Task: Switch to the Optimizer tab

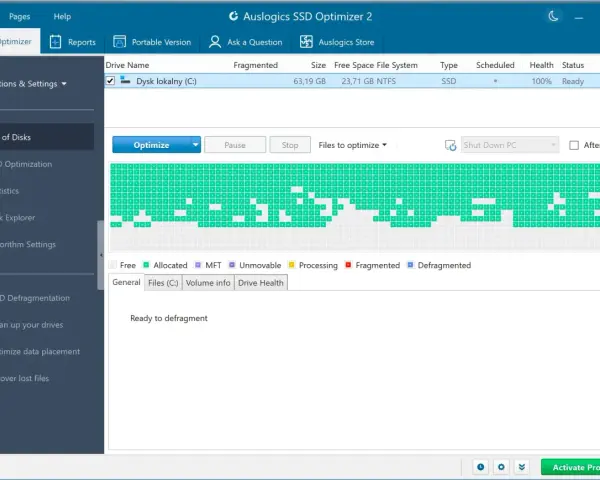Action: click(x=18, y=41)
